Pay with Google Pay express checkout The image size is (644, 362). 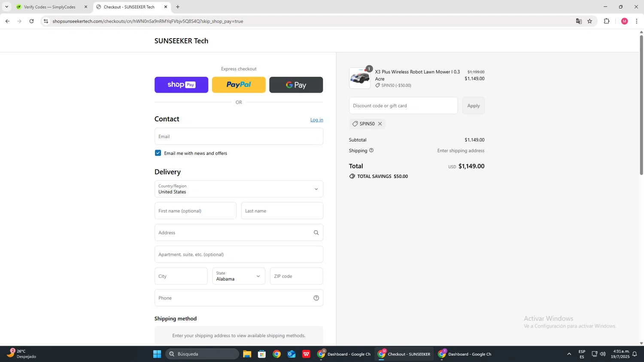pyautogui.click(x=296, y=85)
